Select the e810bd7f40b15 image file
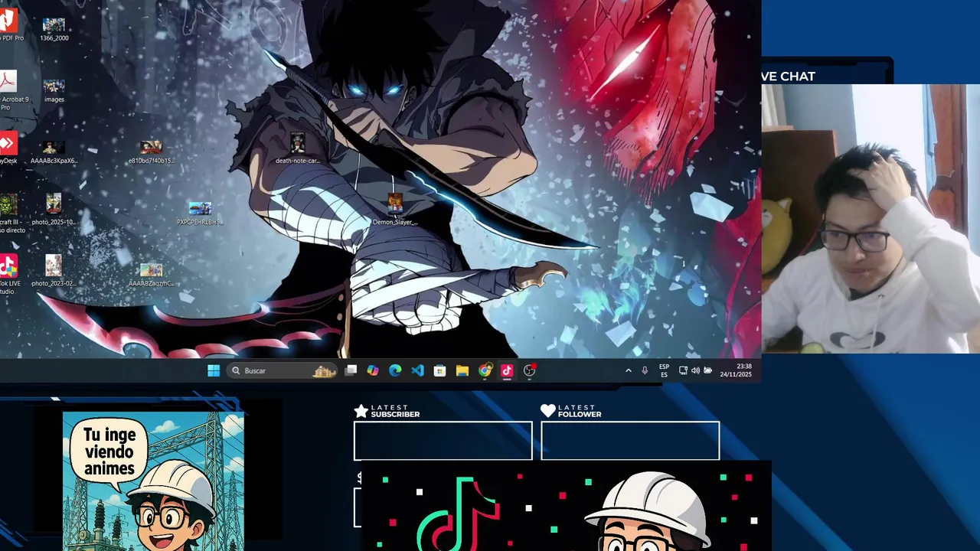Image resolution: width=980 pixels, height=551 pixels. [x=151, y=152]
